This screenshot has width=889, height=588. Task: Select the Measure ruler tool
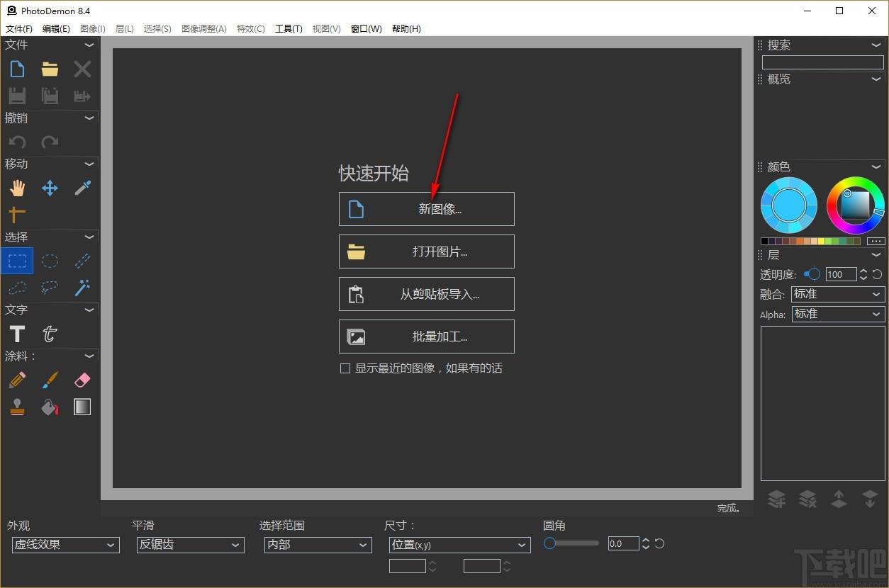point(17,214)
